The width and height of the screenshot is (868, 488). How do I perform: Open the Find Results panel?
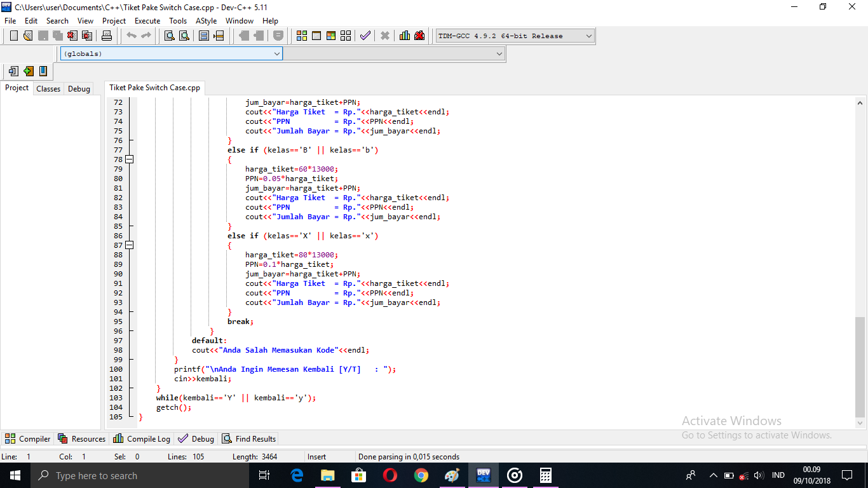pyautogui.click(x=248, y=438)
